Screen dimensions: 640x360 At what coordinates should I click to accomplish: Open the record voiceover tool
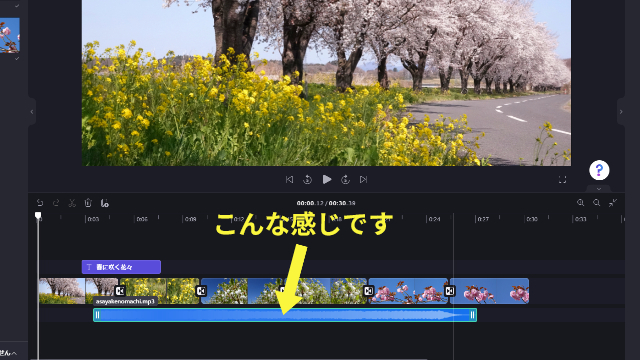click(x=104, y=203)
